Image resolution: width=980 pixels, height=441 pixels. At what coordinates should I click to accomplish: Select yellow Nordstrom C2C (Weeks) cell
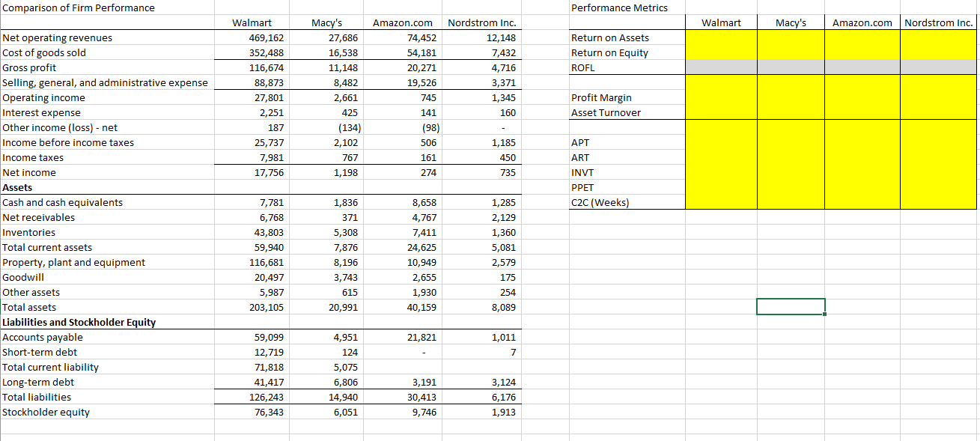tap(938, 202)
